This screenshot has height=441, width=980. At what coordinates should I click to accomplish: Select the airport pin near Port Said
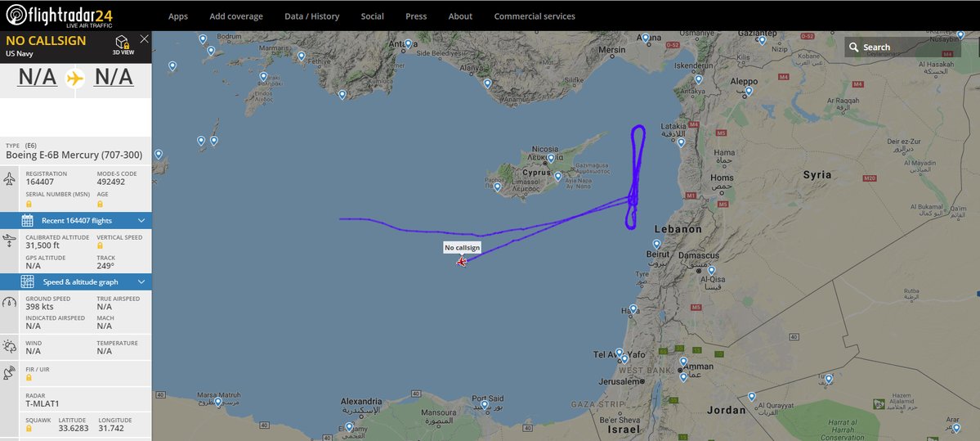(x=485, y=405)
